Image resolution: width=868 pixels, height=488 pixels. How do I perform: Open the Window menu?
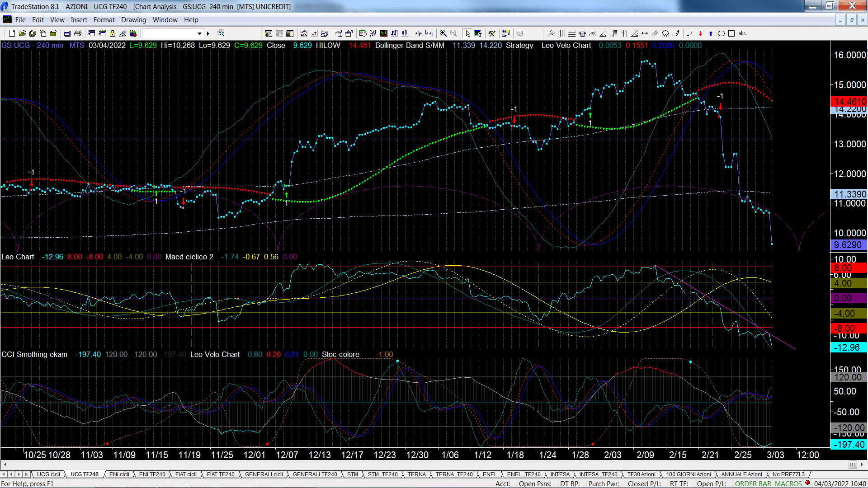165,19
